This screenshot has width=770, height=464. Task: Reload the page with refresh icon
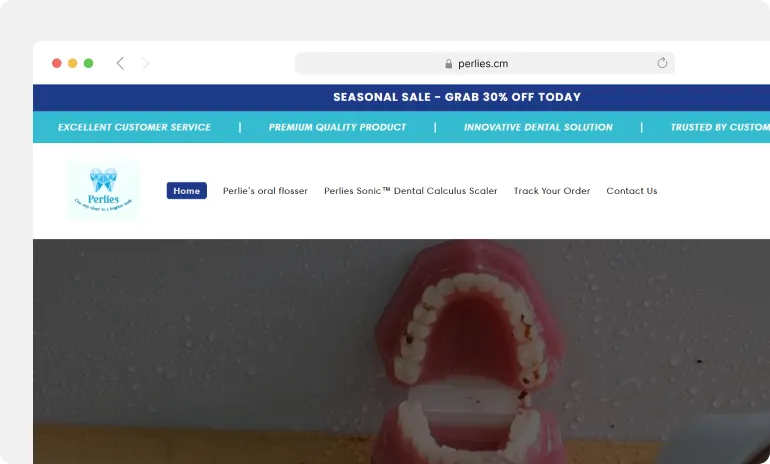(x=662, y=63)
